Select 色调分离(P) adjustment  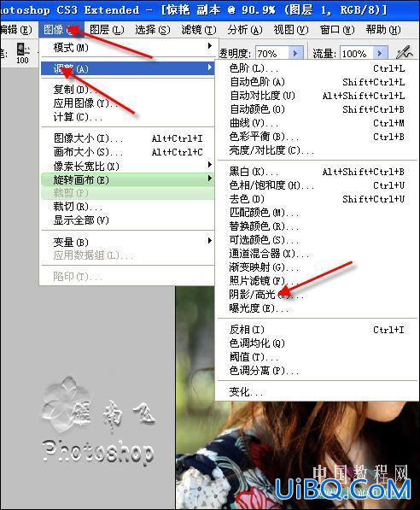318,371
